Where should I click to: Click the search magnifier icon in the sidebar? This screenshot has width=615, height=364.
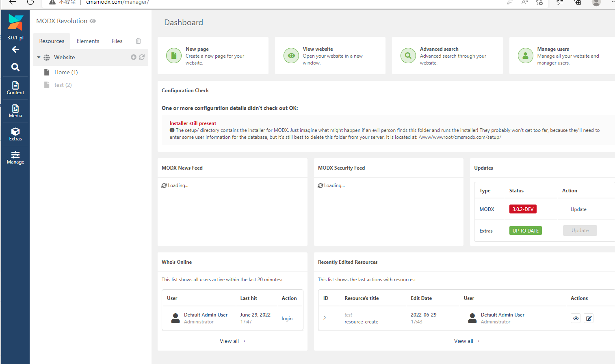tap(15, 67)
